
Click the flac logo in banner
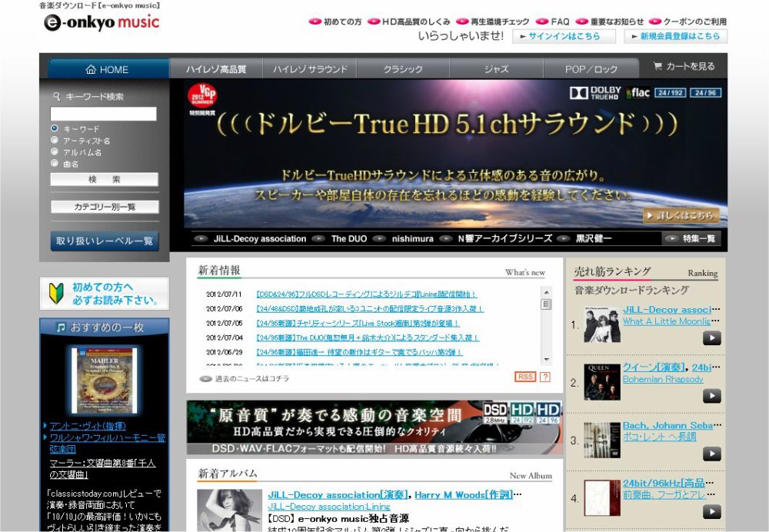click(638, 93)
